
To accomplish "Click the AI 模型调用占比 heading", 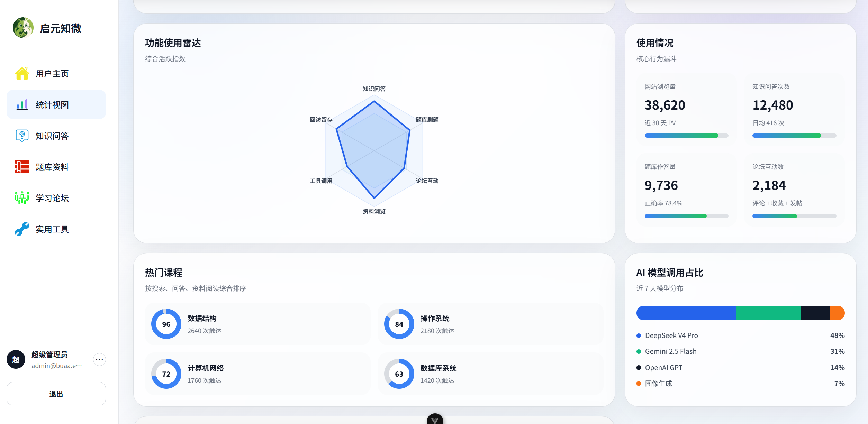I will coord(670,273).
